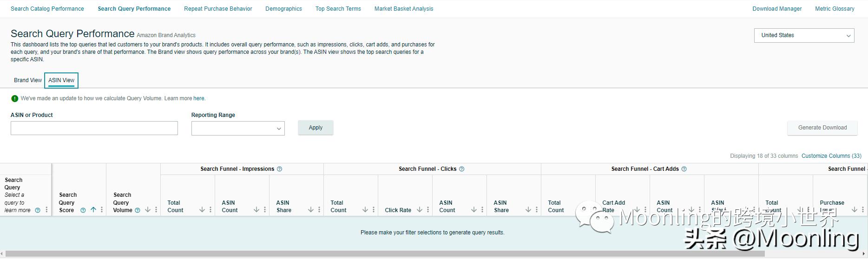This screenshot has width=868, height=259.
Task: Sort Click Rate column with down arrow
Action: [420, 210]
